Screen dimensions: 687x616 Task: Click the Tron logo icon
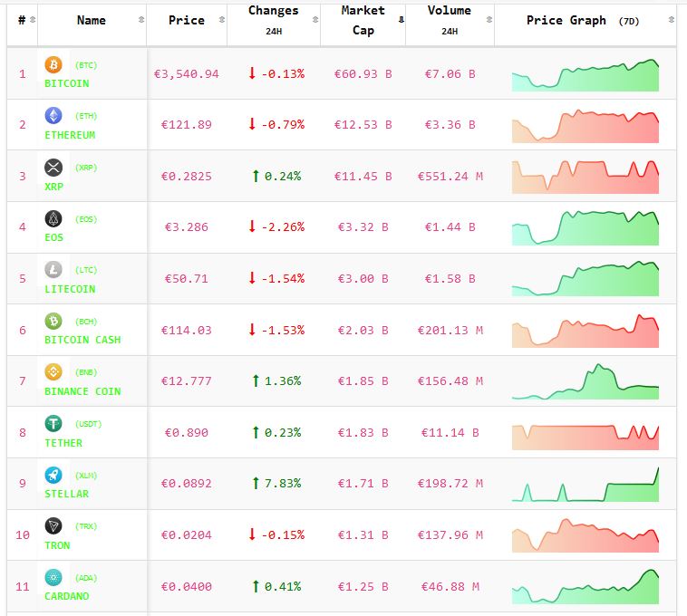tap(54, 526)
